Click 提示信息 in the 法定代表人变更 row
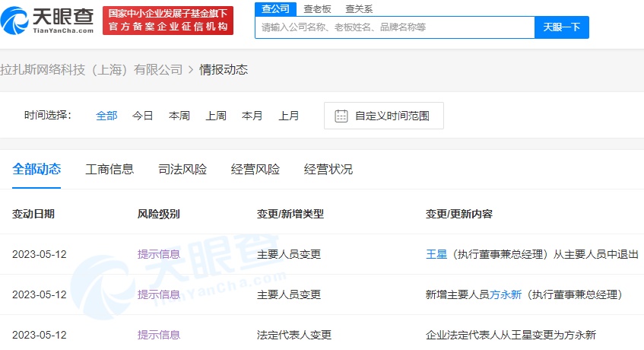This screenshot has width=644, height=350. tap(159, 336)
